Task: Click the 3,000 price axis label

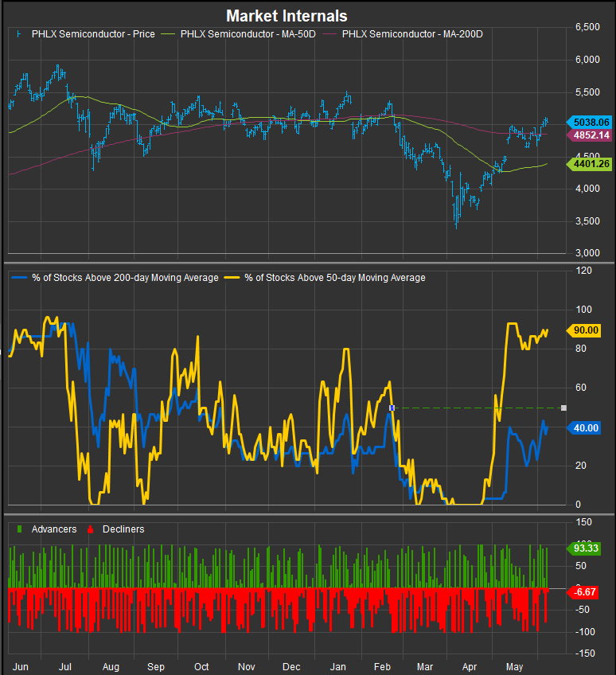Action: click(587, 253)
